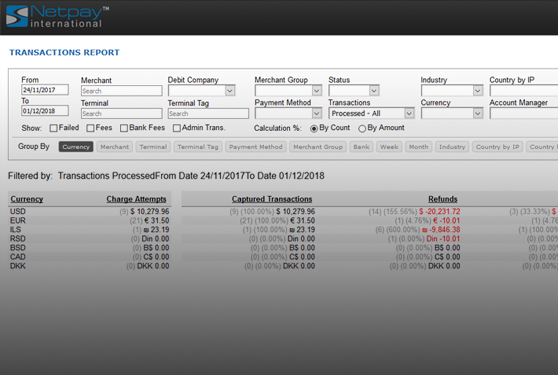Click EUR refund amount € -10.01

click(x=447, y=221)
